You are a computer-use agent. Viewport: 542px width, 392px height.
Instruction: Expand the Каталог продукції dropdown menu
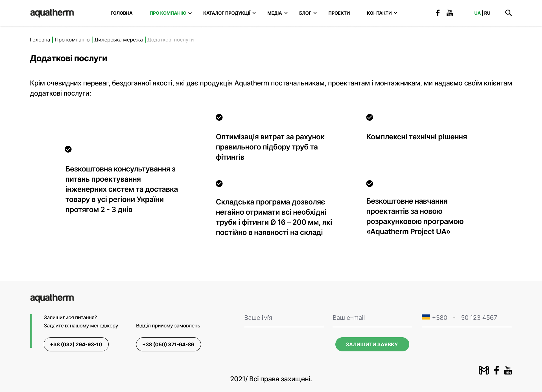229,13
